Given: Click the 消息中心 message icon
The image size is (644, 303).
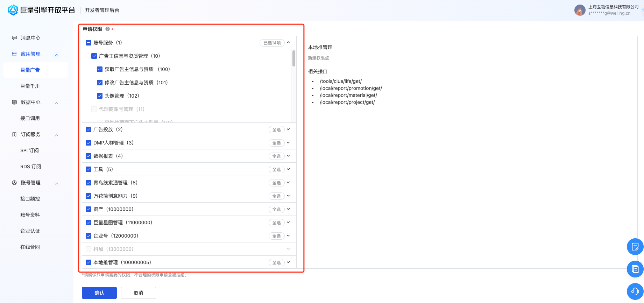Looking at the screenshot, I should [14, 38].
